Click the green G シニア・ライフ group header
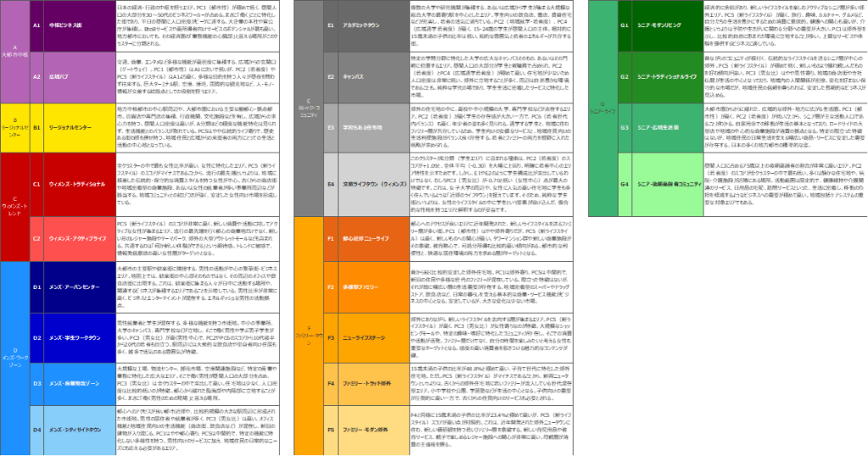The image size is (868, 456). pos(602,108)
